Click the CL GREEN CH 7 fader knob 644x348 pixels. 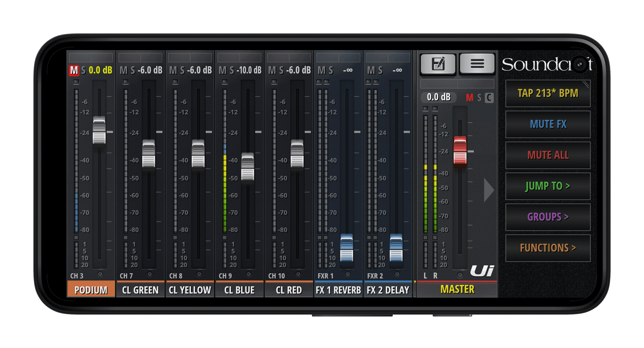[149, 153]
